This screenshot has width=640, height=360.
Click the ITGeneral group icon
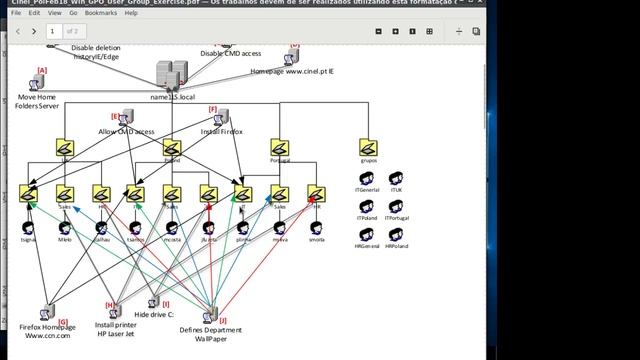[367, 179]
